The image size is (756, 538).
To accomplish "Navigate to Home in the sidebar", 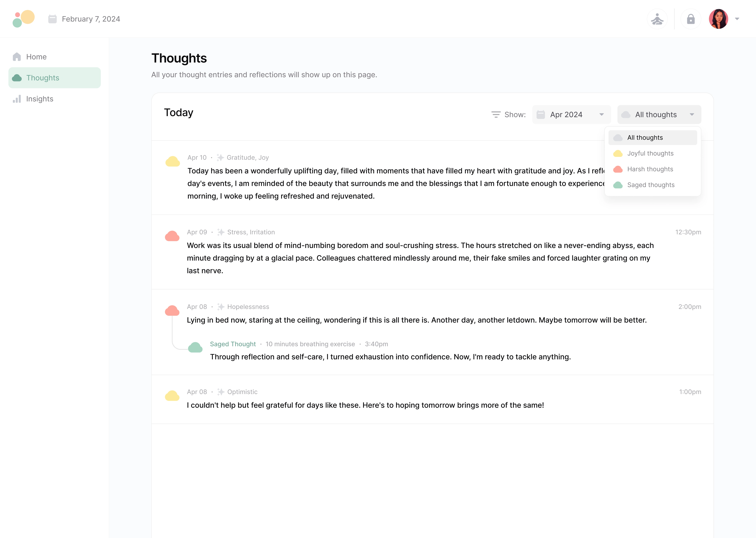I will click(x=36, y=56).
